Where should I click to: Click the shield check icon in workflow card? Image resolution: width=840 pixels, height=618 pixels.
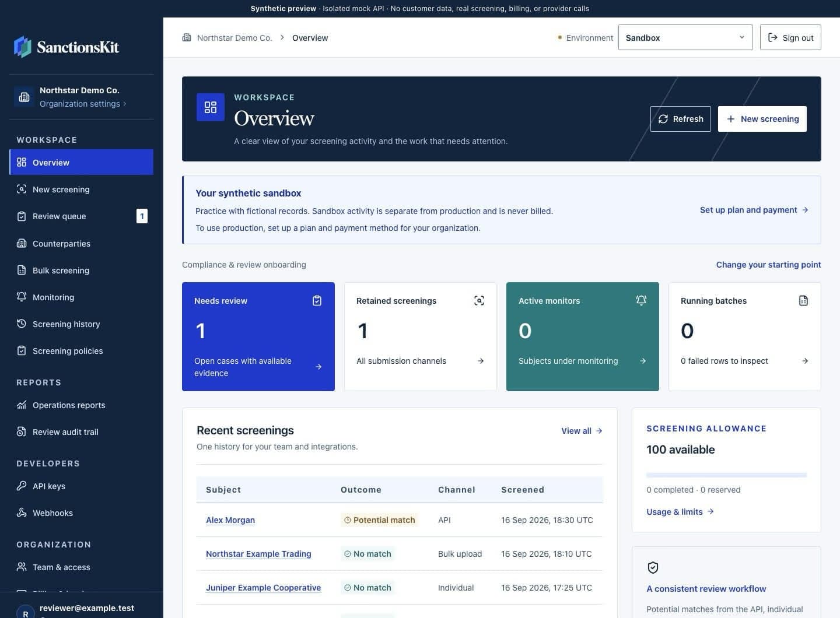click(x=653, y=567)
